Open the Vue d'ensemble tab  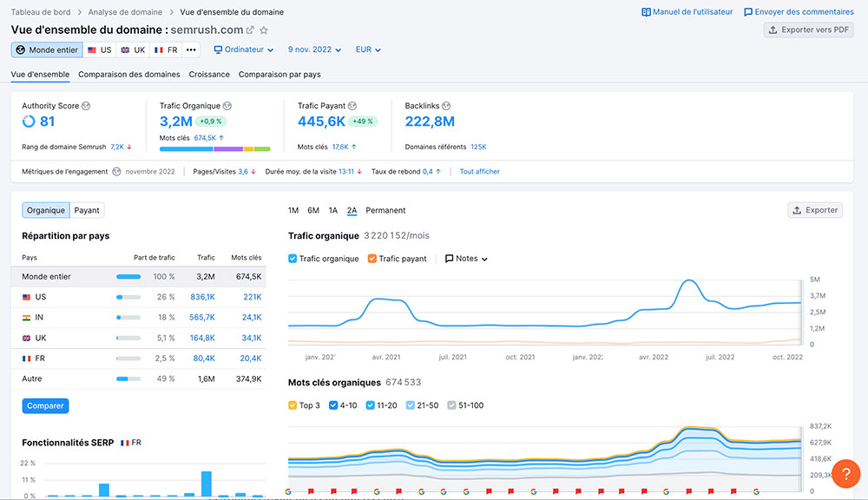pos(41,75)
